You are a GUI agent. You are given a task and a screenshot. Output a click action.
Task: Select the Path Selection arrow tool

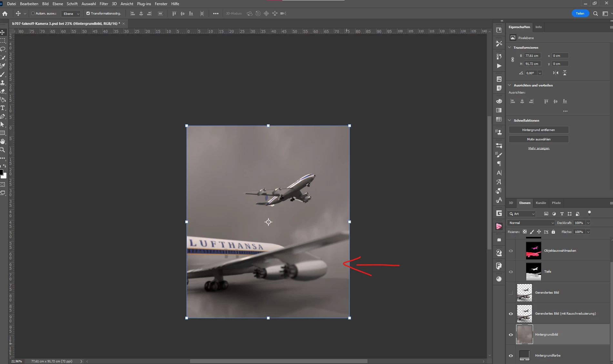coord(3,125)
